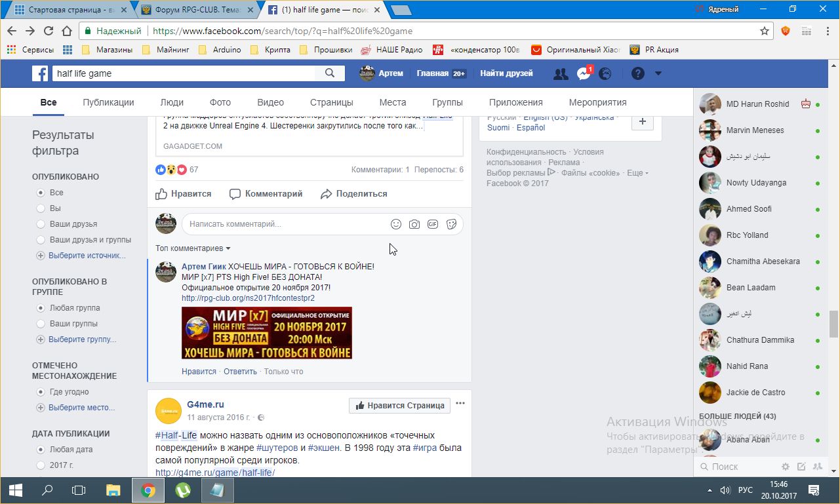The width and height of the screenshot is (840, 504).
Task: Open the notifications globe icon
Action: pyautogui.click(x=605, y=74)
